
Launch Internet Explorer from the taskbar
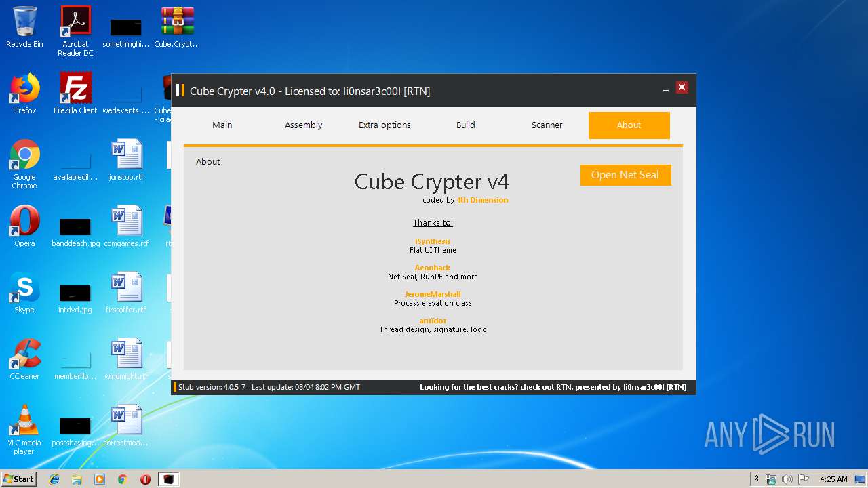tap(54, 479)
